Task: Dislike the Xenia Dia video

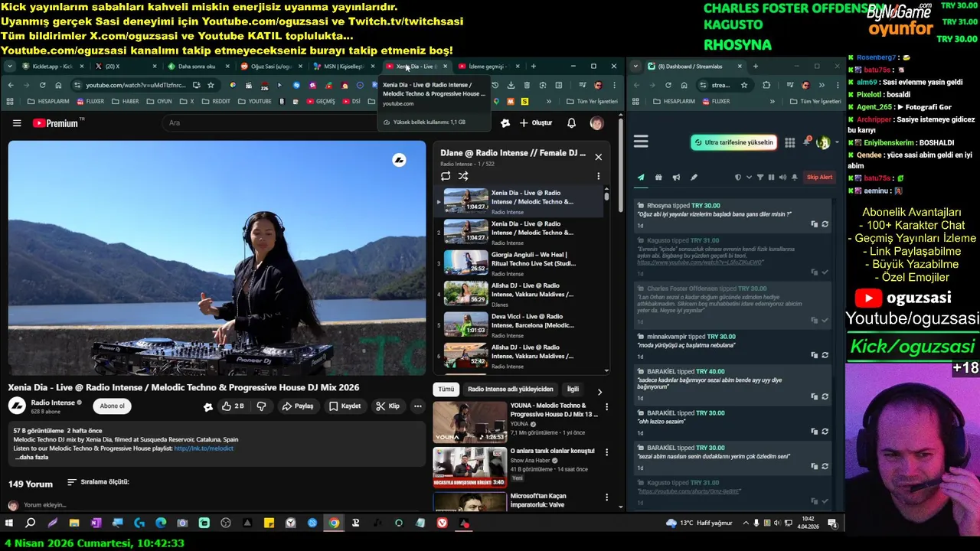Action: click(x=261, y=406)
